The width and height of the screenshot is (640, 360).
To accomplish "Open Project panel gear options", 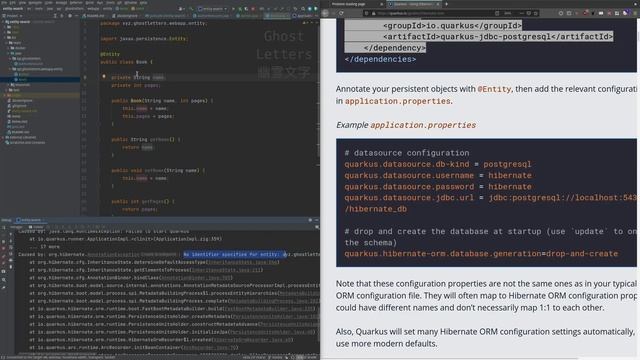I will coord(70,16).
